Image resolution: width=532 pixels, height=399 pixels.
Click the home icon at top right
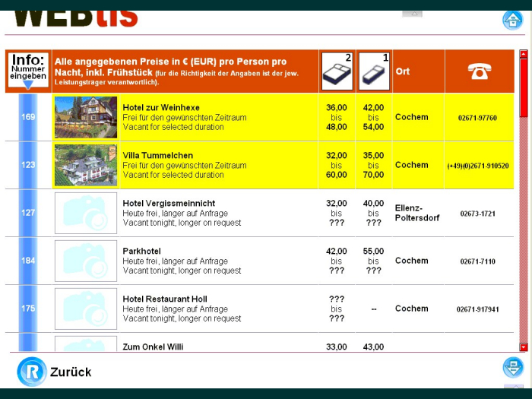(513, 20)
